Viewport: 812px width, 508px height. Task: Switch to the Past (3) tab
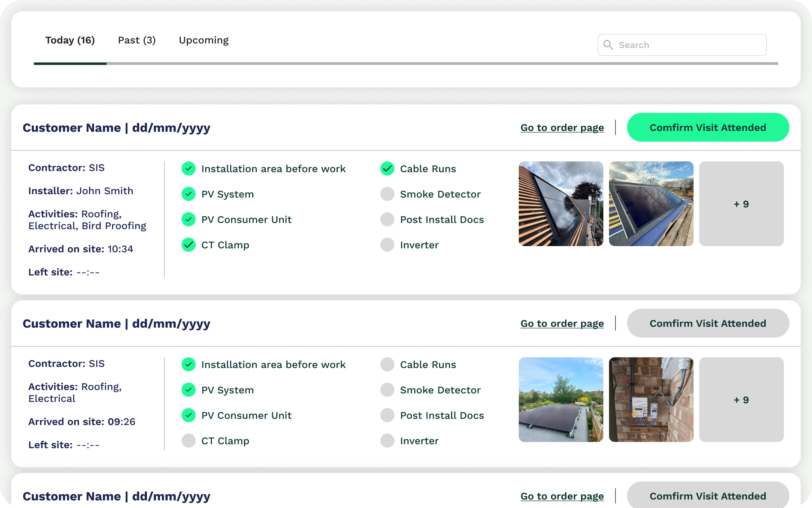137,40
